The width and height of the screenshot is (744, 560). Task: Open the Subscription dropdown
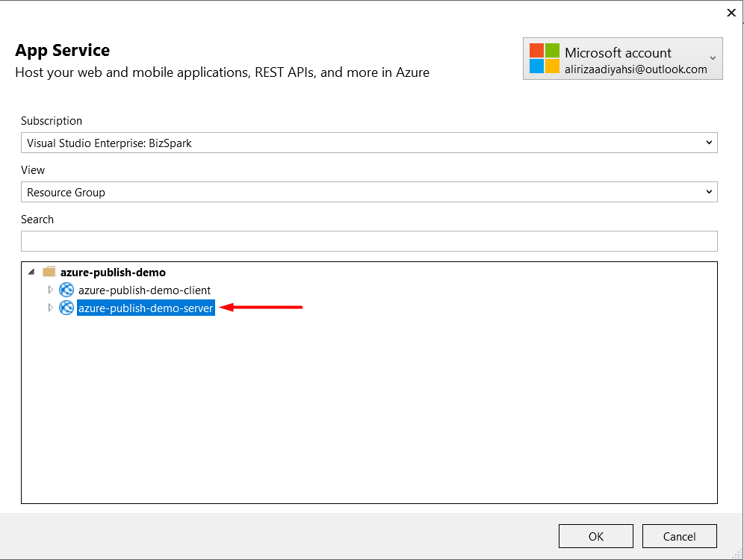point(369,143)
